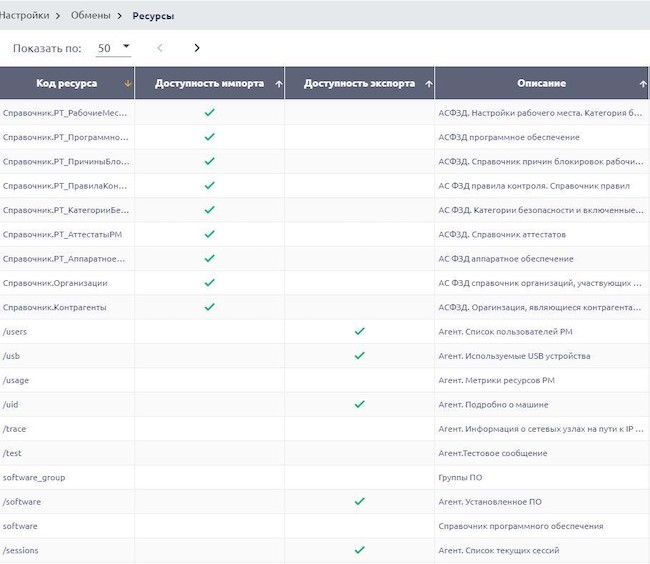
Task: Select the /uid resource row
Action: 11,404
